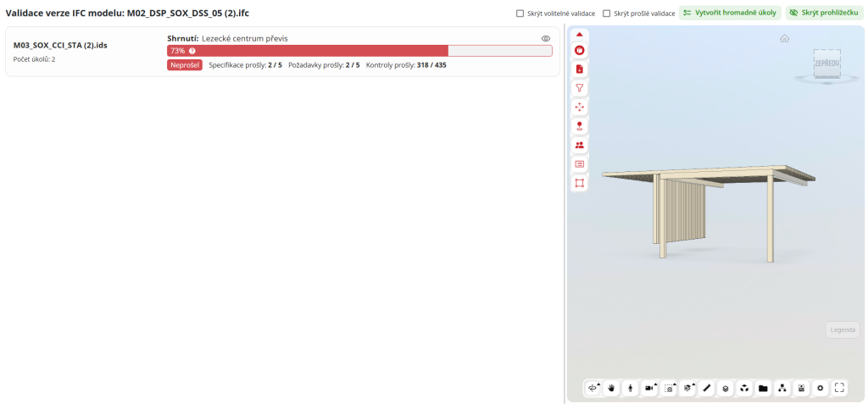The width and height of the screenshot is (868, 409).
Task: Click the red filter funnel icon
Action: click(x=580, y=88)
